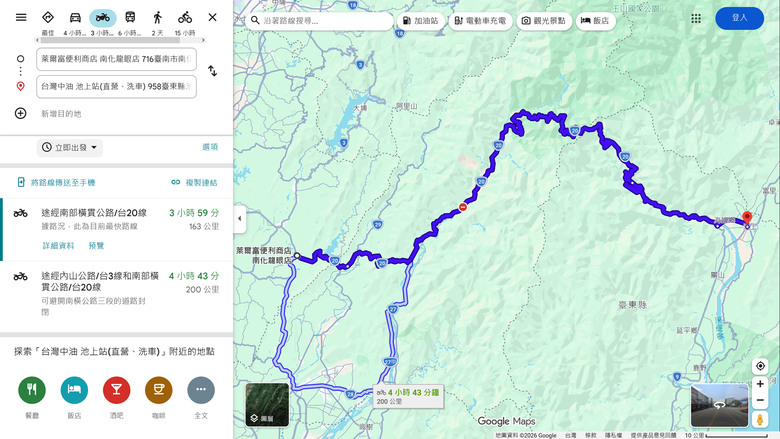Filter attractions 觀光景點 chip
Screen dimensions: 780x439
(544, 21)
